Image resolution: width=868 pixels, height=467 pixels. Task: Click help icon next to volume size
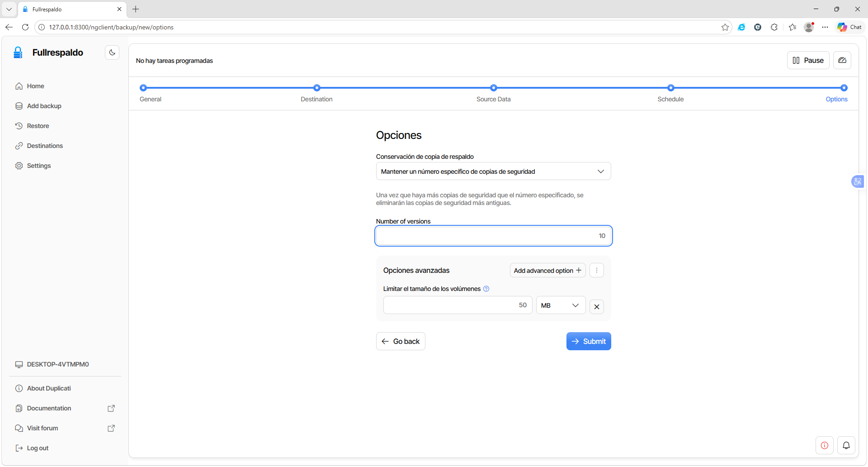[486, 289]
